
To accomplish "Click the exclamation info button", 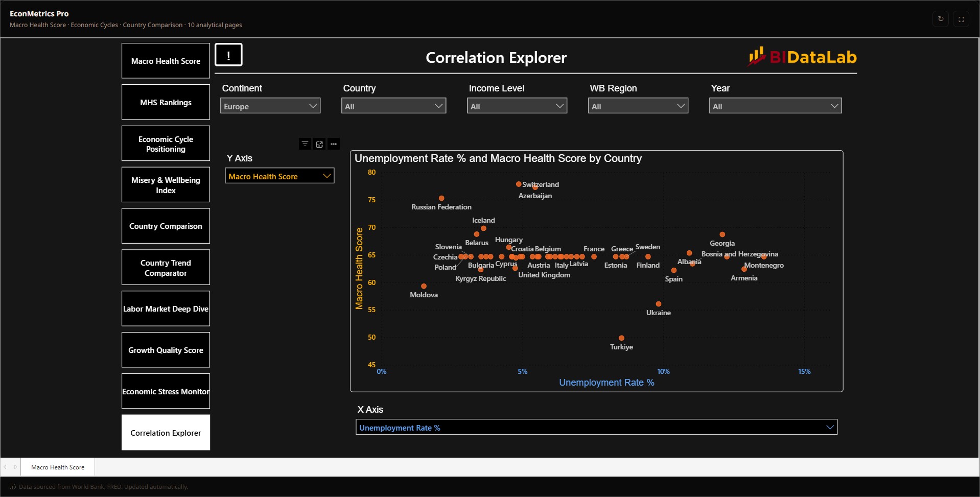I will coord(228,55).
